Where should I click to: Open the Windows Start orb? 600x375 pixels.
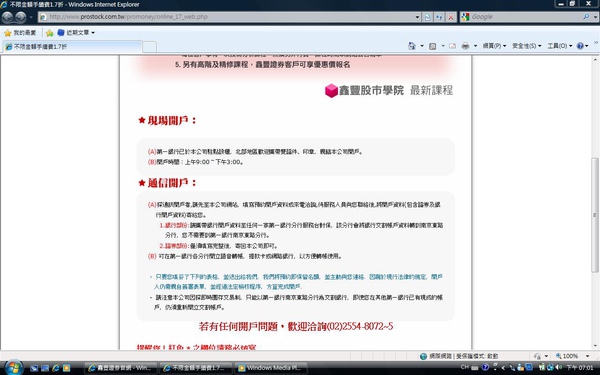(x=14, y=368)
